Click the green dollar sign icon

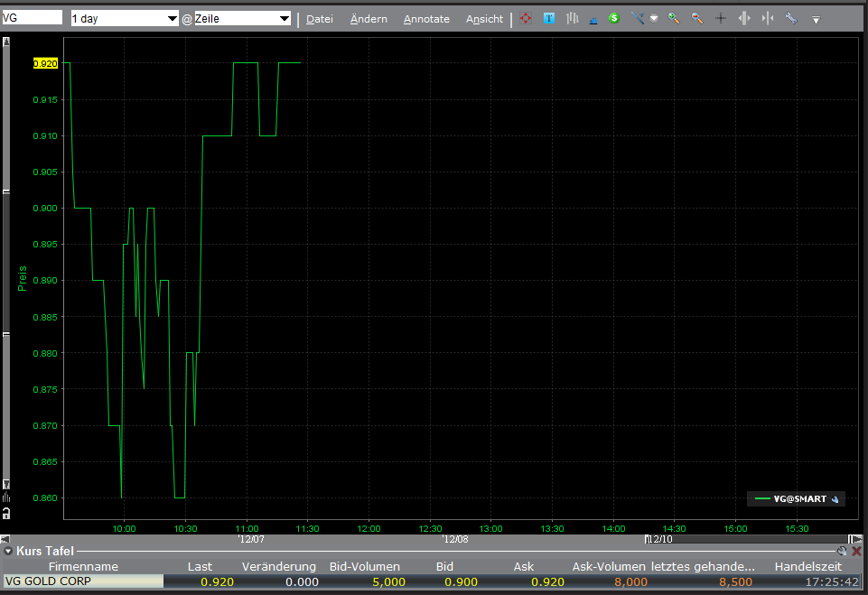tap(614, 18)
